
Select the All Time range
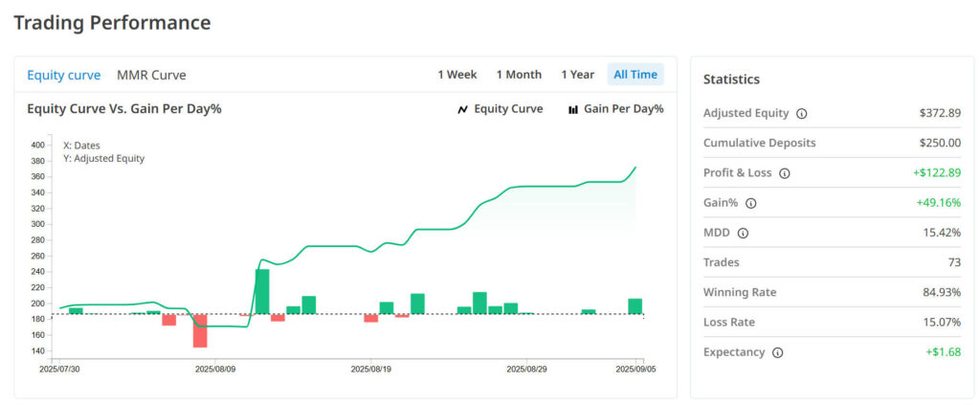coord(635,75)
